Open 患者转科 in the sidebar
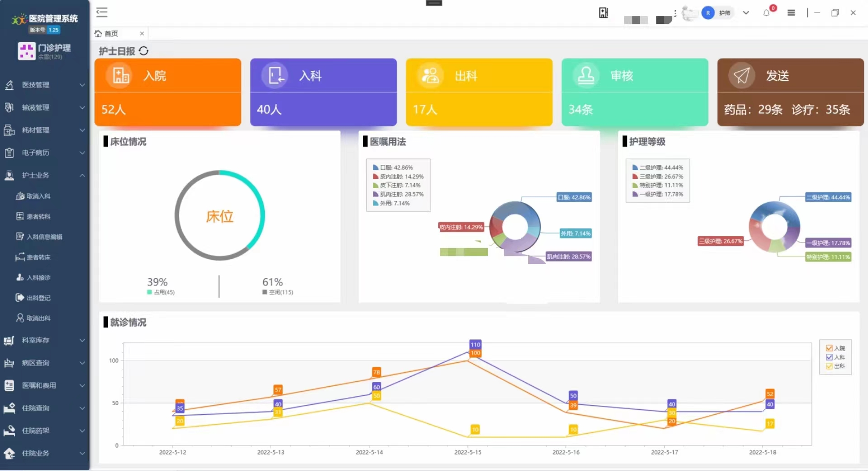This screenshot has width=868, height=471. tap(38, 217)
